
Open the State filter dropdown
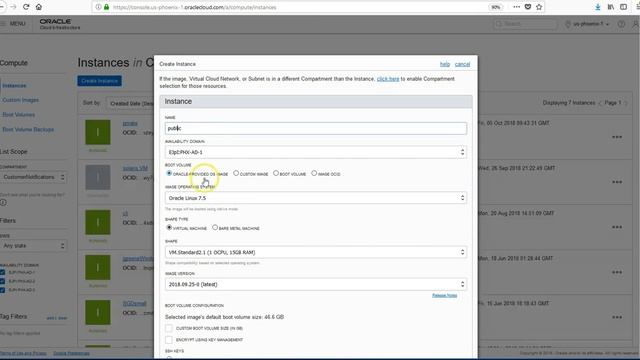point(33,246)
